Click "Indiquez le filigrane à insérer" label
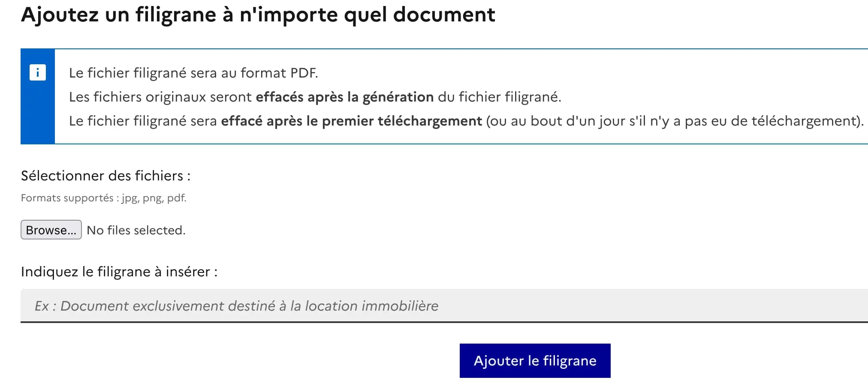868x386 pixels. click(x=119, y=271)
